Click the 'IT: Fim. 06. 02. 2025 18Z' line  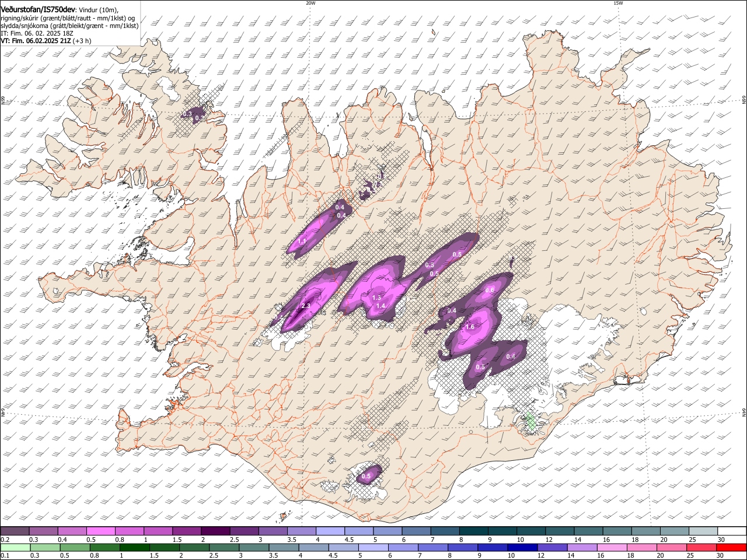pos(37,34)
